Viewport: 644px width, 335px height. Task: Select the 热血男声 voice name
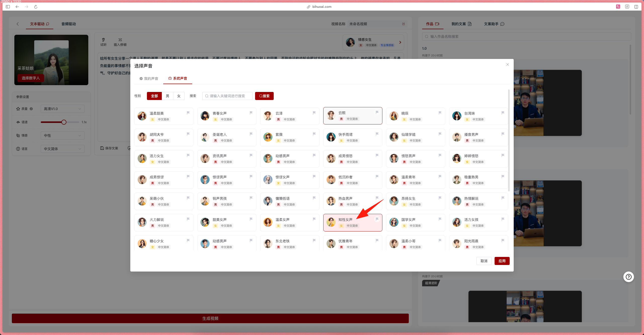(345, 198)
